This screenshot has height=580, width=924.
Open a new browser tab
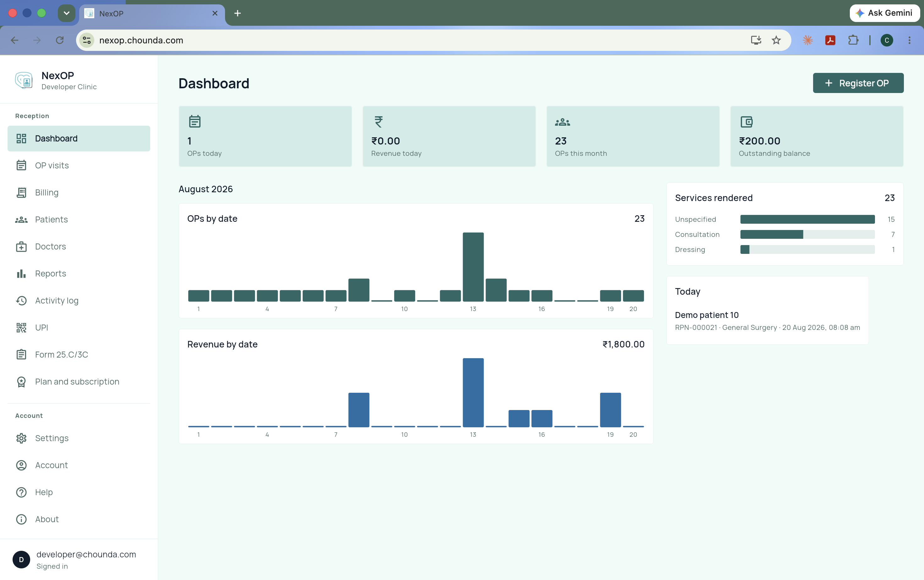[x=238, y=14]
